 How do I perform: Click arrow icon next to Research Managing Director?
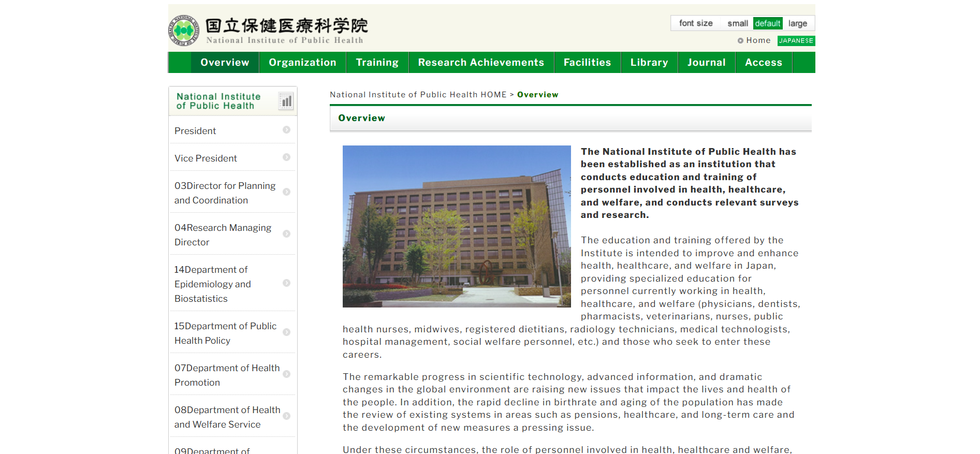[x=286, y=234]
